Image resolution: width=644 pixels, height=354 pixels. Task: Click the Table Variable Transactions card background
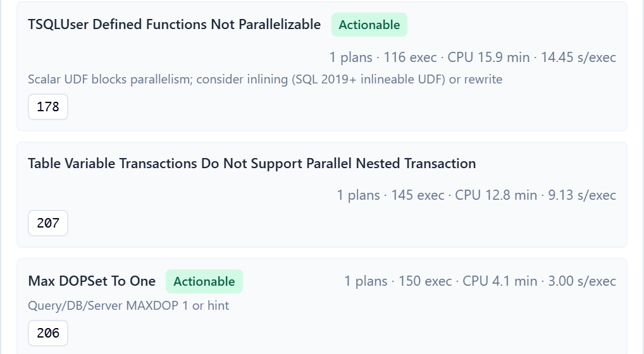coord(322,195)
